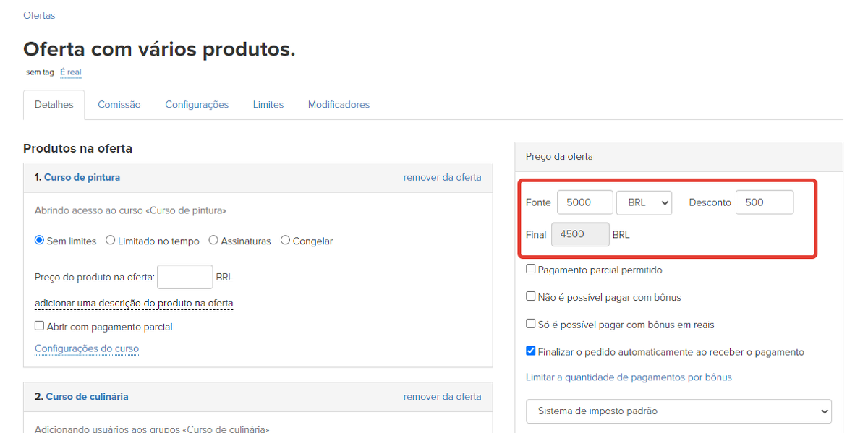Viewport: 868px width, 433px height.
Task: Click the Desconto input field
Action: (764, 202)
